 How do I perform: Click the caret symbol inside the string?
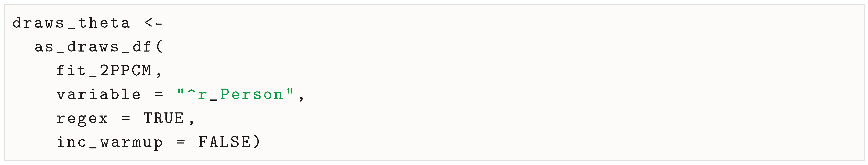tap(191, 92)
